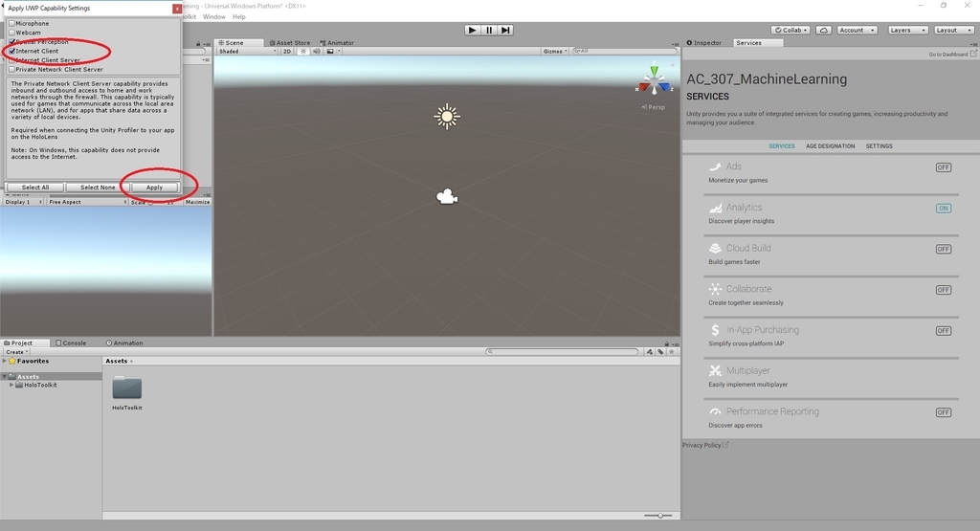Open the Account dropdown
The height and width of the screenshot is (531, 980).
tap(857, 30)
